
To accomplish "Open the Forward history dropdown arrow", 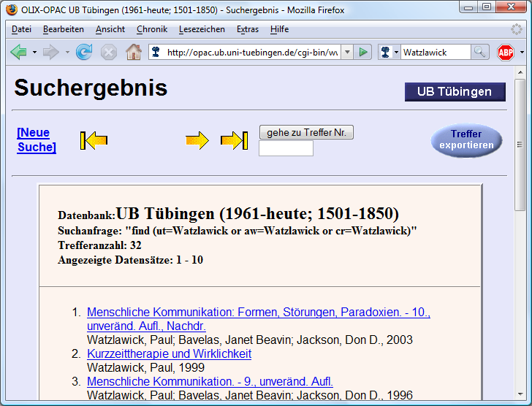I will (67, 52).
